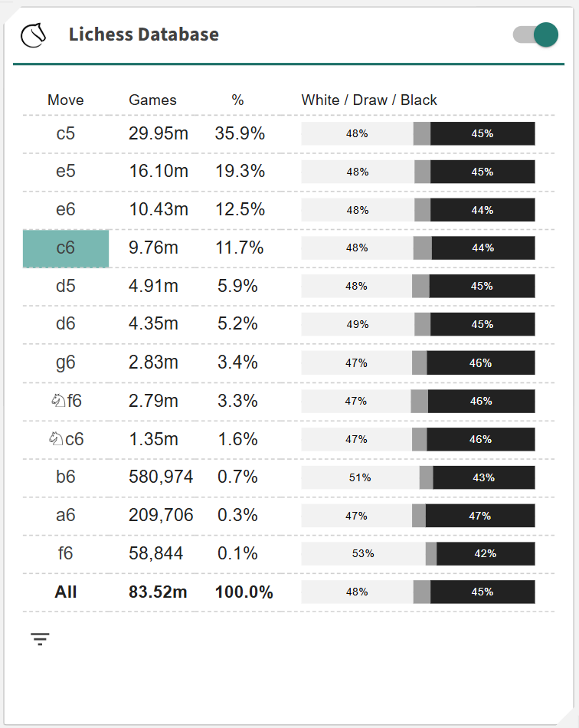Choose the d6 move
The height and width of the screenshot is (728, 579).
pyautogui.click(x=66, y=324)
